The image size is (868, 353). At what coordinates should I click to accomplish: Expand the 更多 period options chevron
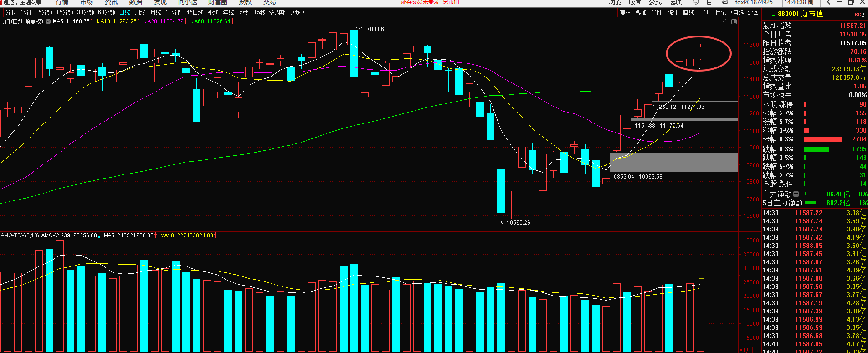303,12
